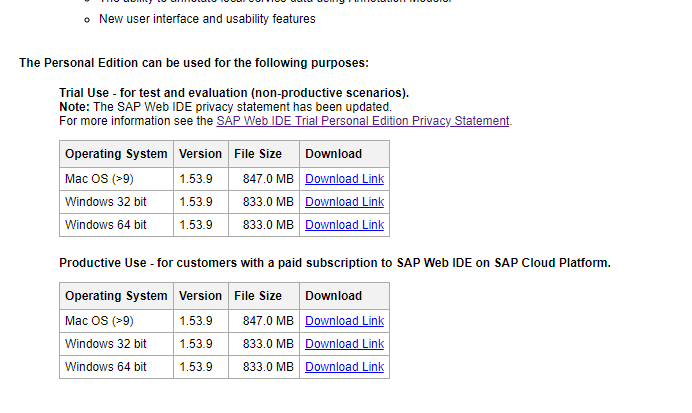Viewport: 692px width, 413px height.
Task: Download Trial Use Windows 32 bit version
Action: pos(344,202)
